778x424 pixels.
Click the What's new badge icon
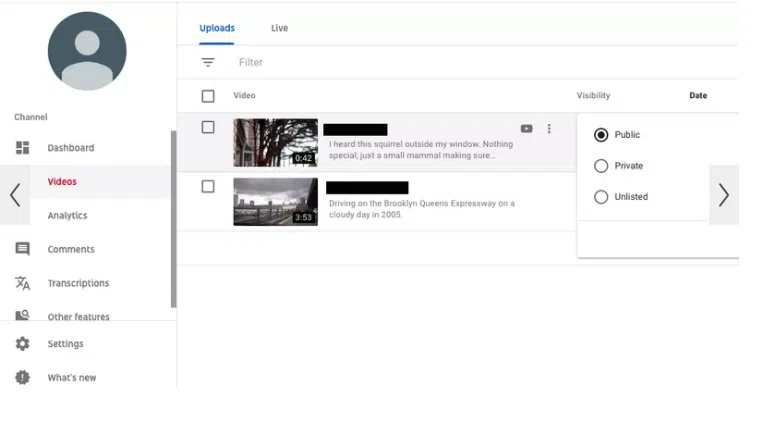[x=22, y=377]
